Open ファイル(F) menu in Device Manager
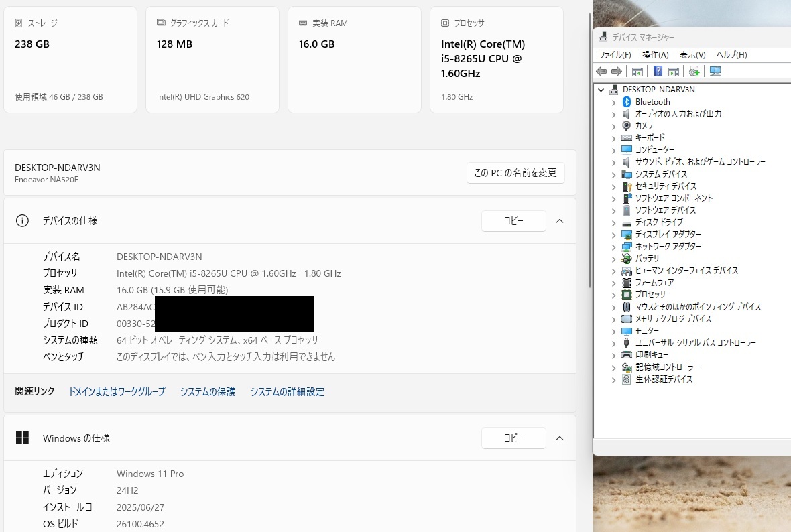The image size is (791, 532). [x=615, y=54]
